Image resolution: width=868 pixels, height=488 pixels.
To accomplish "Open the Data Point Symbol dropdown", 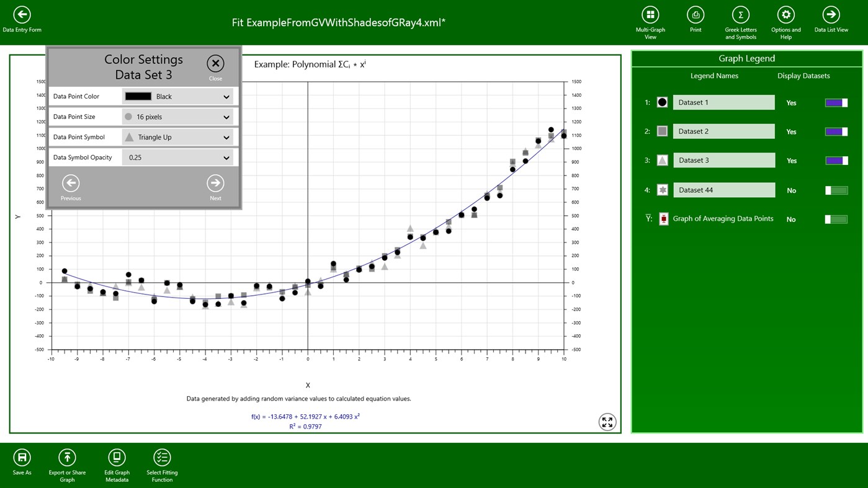I will [x=177, y=137].
